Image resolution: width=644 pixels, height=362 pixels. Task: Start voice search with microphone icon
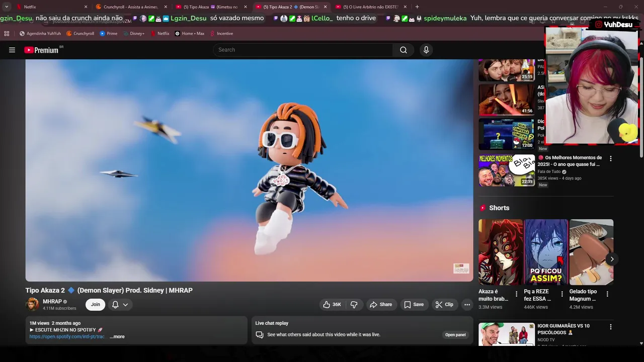(x=426, y=50)
